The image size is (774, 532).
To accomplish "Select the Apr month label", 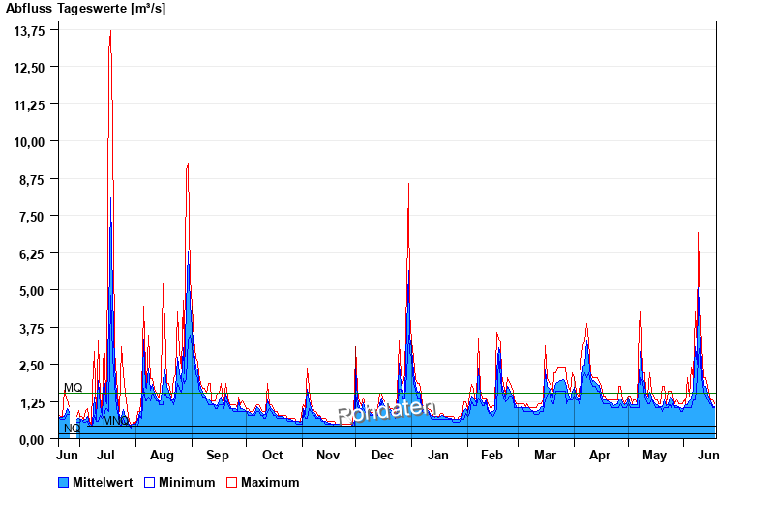I will [x=600, y=455].
